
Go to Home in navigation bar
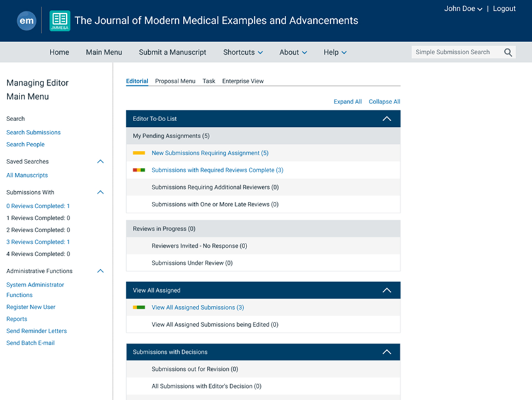59,52
